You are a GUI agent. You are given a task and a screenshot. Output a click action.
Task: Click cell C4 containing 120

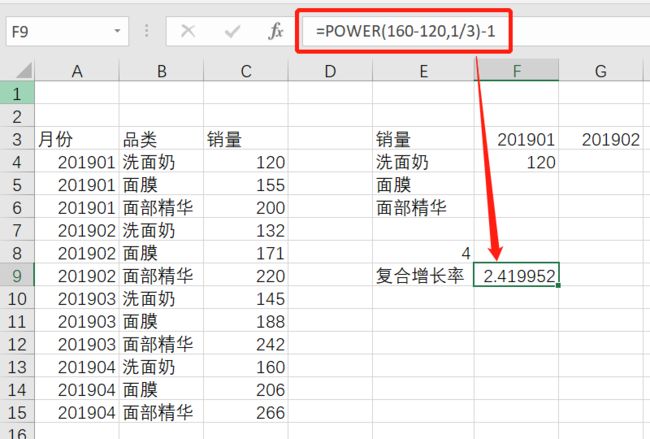246,161
